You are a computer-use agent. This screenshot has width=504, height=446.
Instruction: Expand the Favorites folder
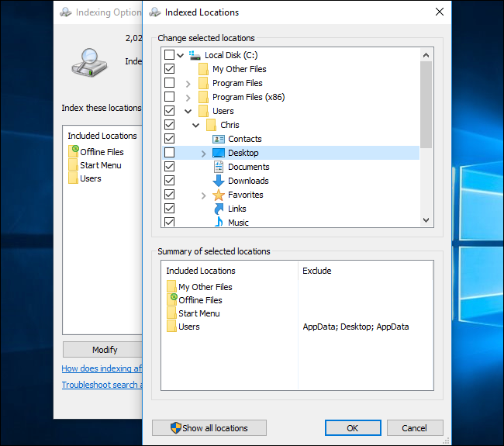[x=203, y=195]
